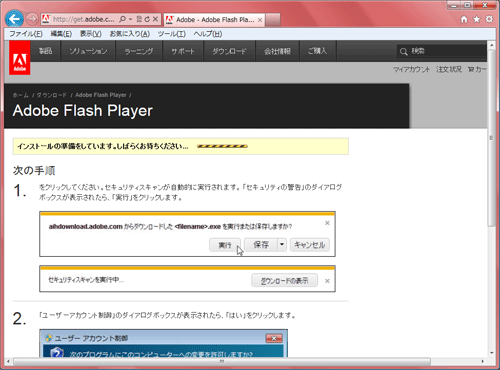Open Favorites star icon
The height and width of the screenshot is (370, 500).
(x=477, y=19)
